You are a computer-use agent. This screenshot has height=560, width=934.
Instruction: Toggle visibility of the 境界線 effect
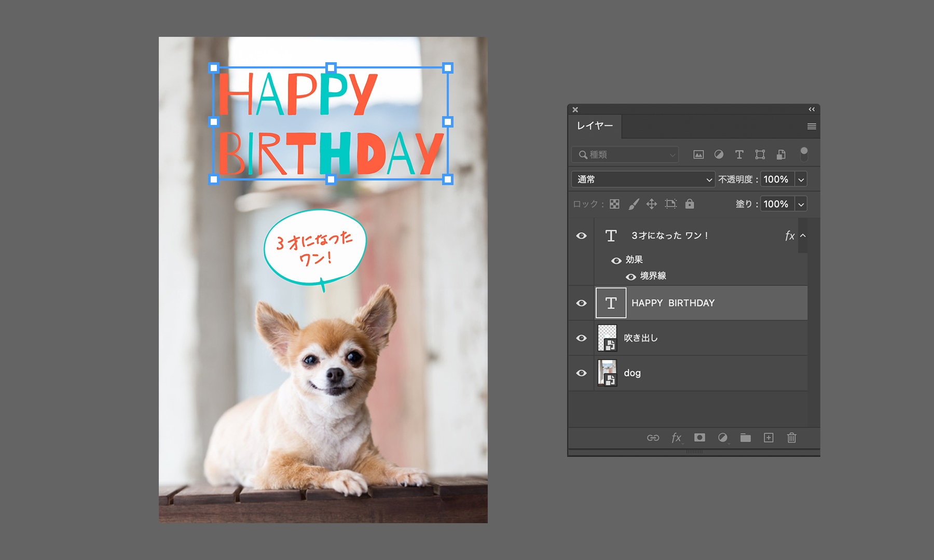point(631,276)
